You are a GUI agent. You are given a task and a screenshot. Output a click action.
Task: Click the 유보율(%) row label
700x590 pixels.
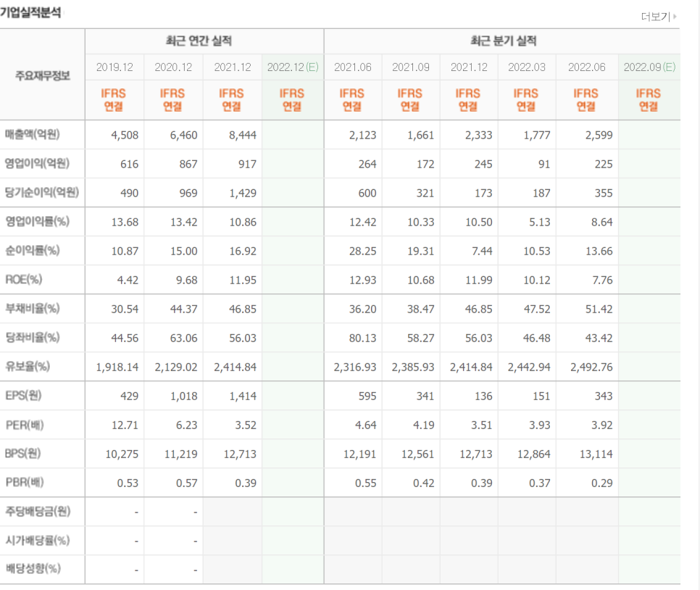coord(28,367)
